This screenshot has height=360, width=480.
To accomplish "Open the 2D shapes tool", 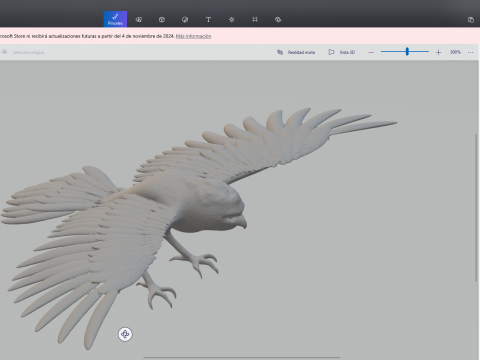I will (139, 20).
